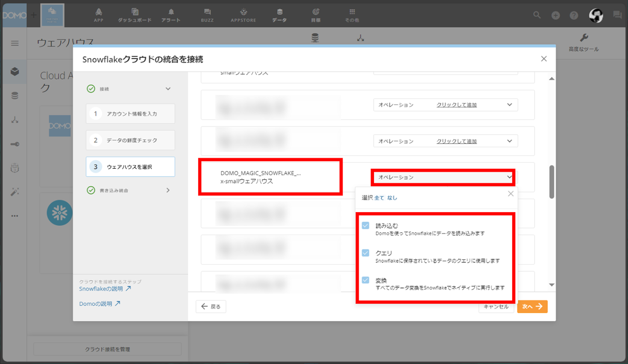Select the key icon in sidebar
The width and height of the screenshot is (628, 364).
(15, 144)
